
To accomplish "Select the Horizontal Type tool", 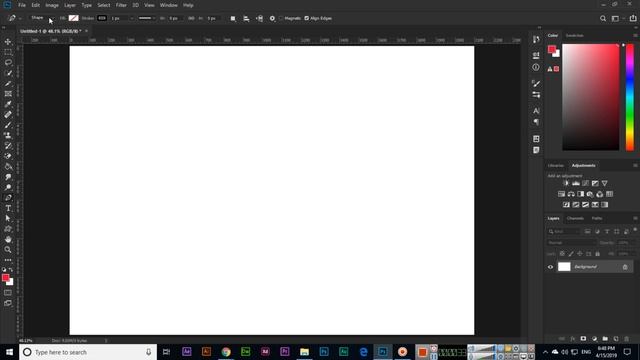I will 8,208.
